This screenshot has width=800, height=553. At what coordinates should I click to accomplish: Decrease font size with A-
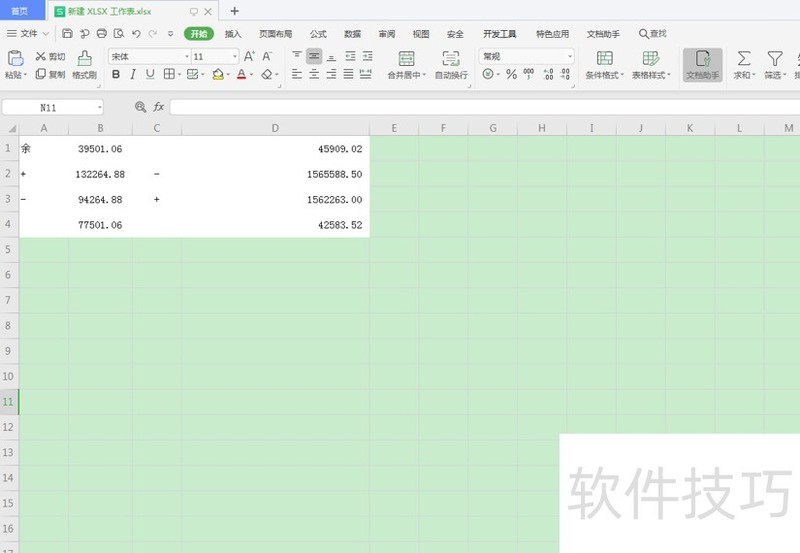click(x=267, y=56)
